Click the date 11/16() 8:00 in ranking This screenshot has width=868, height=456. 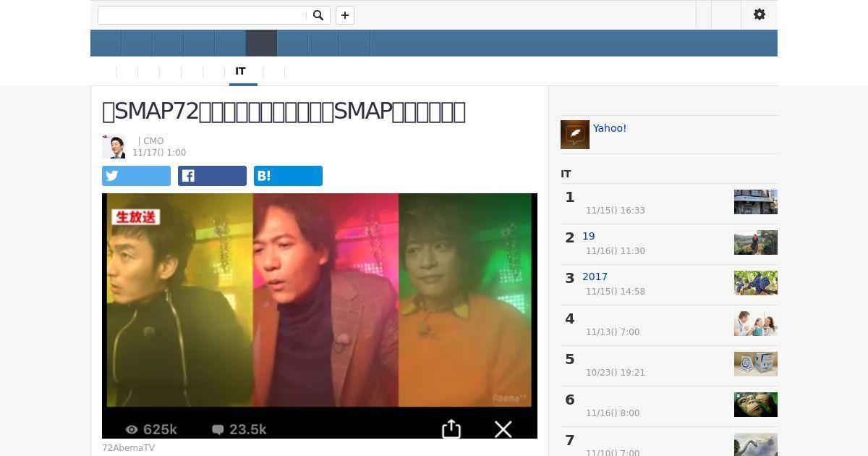tap(613, 413)
